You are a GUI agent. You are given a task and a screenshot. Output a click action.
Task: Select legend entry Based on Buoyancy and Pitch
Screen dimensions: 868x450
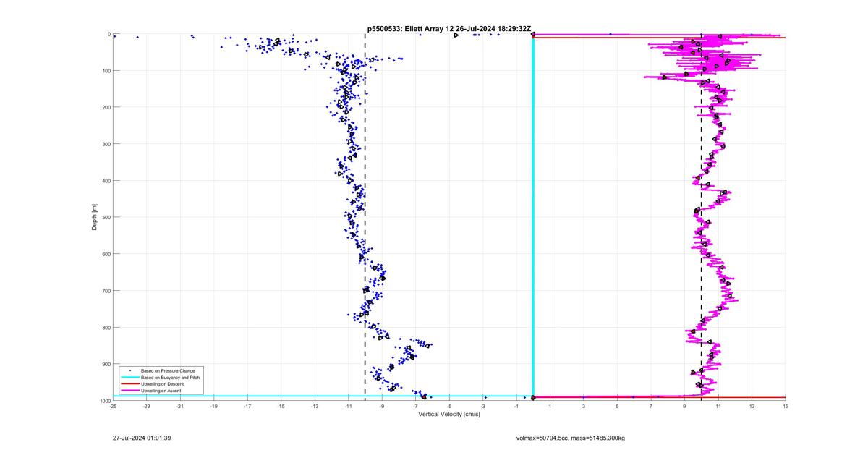[169, 377]
